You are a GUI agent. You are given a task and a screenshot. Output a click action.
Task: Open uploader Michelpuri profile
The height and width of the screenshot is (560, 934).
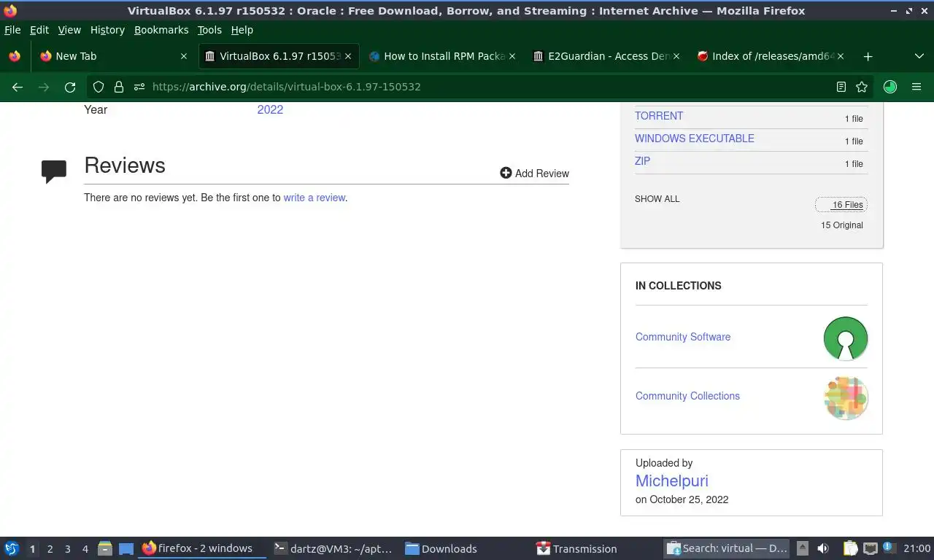(x=672, y=481)
